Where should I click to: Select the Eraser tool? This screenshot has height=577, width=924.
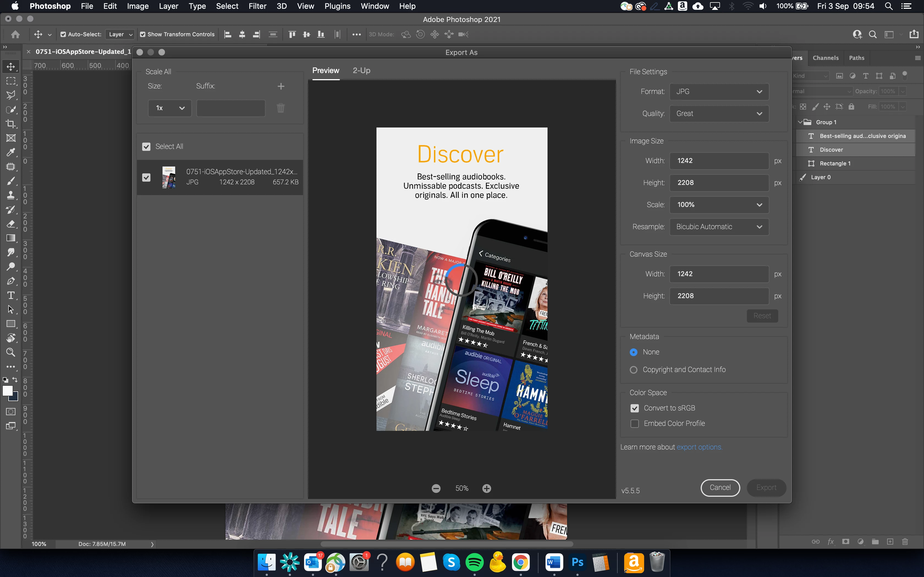(x=11, y=224)
